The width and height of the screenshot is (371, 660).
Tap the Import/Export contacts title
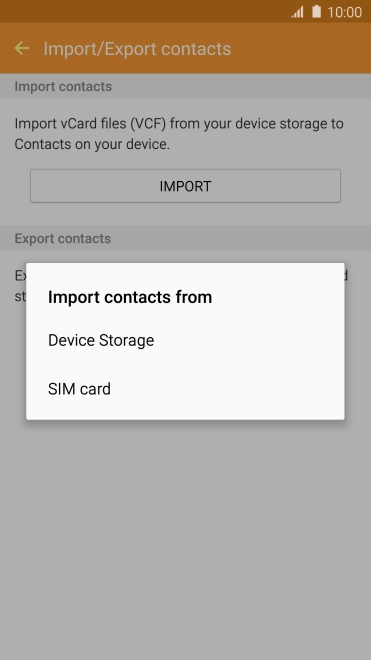click(x=137, y=49)
